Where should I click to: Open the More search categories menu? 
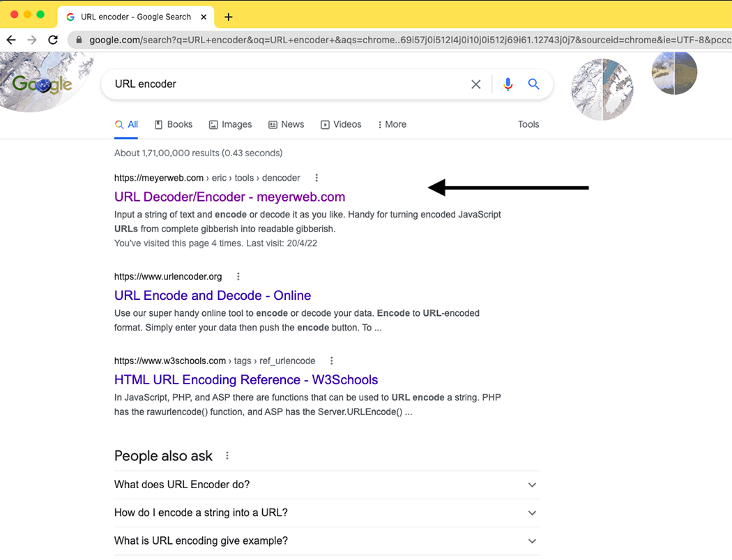tap(392, 125)
